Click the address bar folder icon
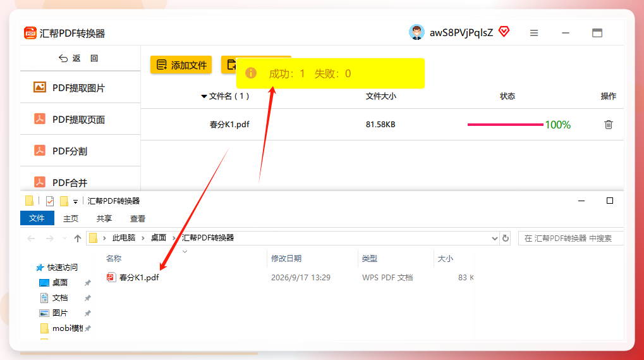Image resolution: width=644 pixels, height=360 pixels. point(94,238)
